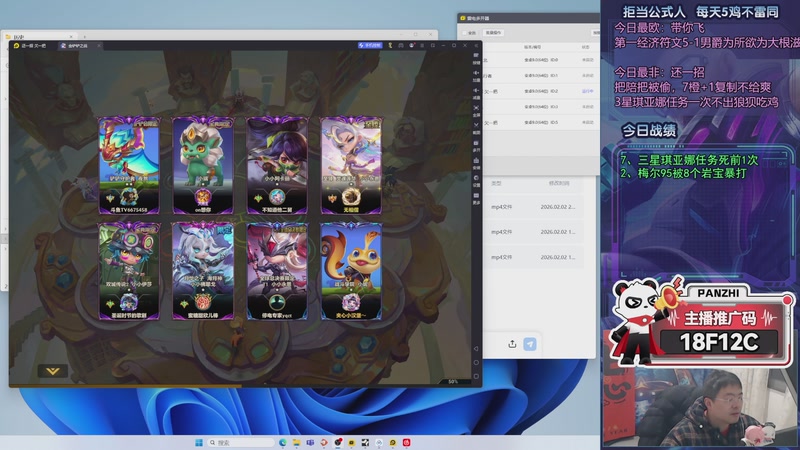Click the ID:3 instance row in multi-instance manager

point(541,107)
